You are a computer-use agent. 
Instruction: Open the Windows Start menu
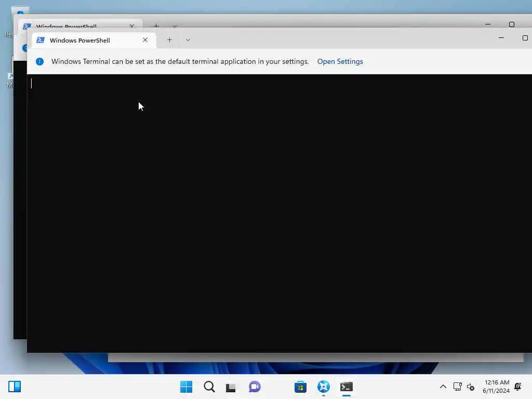click(186, 387)
